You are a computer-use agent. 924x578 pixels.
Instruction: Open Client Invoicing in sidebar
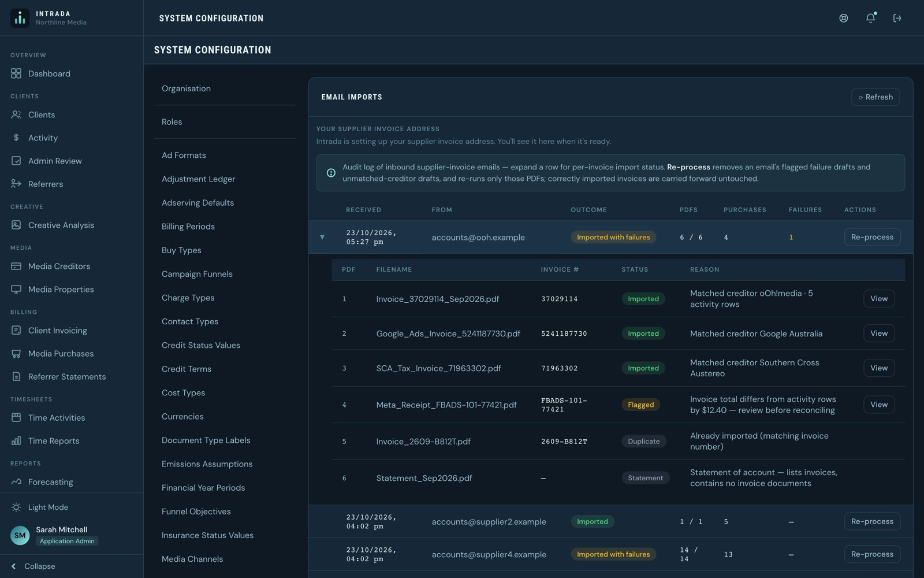[x=72, y=330]
